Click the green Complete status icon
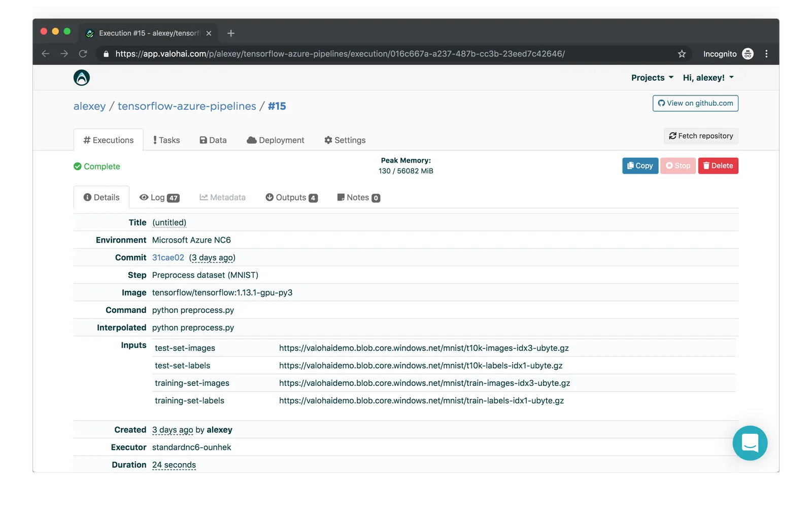812x519 pixels. coord(78,166)
